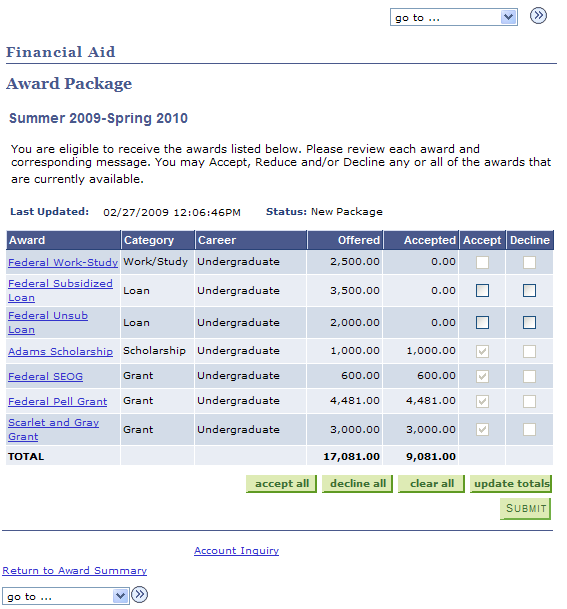Click the 'Financial Aid' heading
The height and width of the screenshot is (609, 567).
61,52
